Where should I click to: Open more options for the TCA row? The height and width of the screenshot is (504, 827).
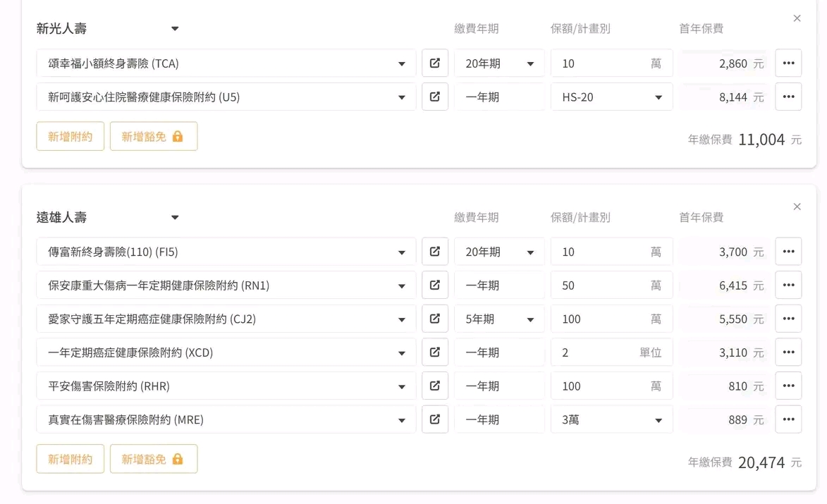(x=788, y=63)
